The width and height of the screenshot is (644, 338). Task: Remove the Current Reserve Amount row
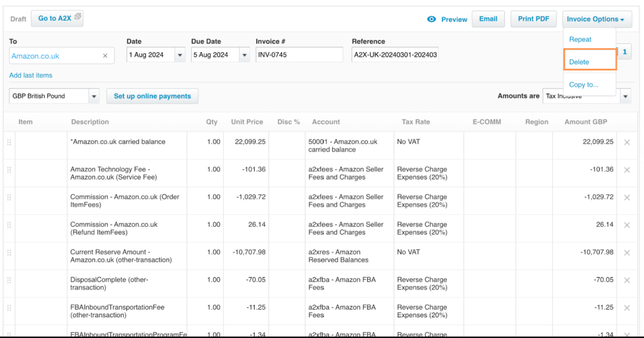[626, 253]
